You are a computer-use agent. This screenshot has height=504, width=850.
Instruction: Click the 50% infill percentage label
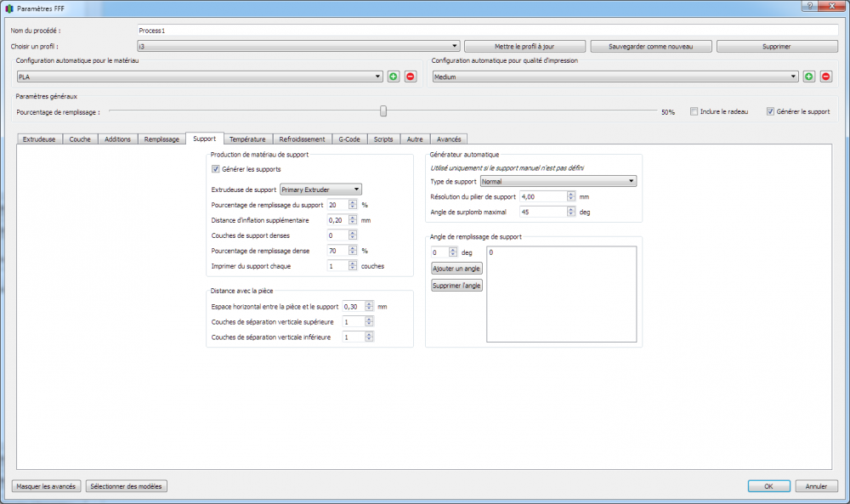[668, 112]
